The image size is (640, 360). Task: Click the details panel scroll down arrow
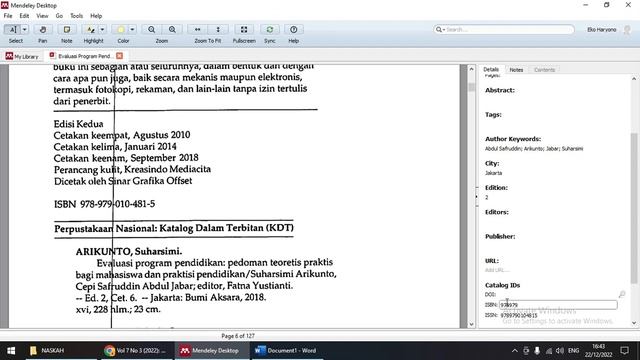point(634,323)
